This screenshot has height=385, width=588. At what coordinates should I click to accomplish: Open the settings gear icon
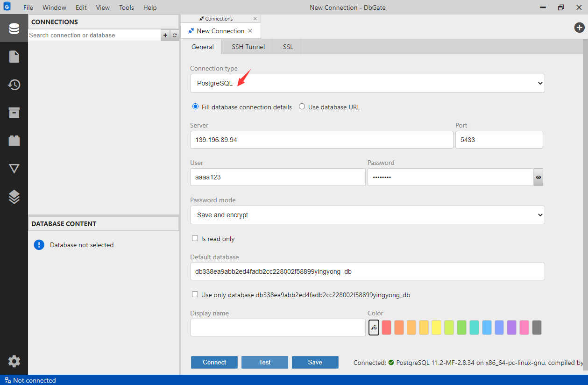(x=14, y=361)
